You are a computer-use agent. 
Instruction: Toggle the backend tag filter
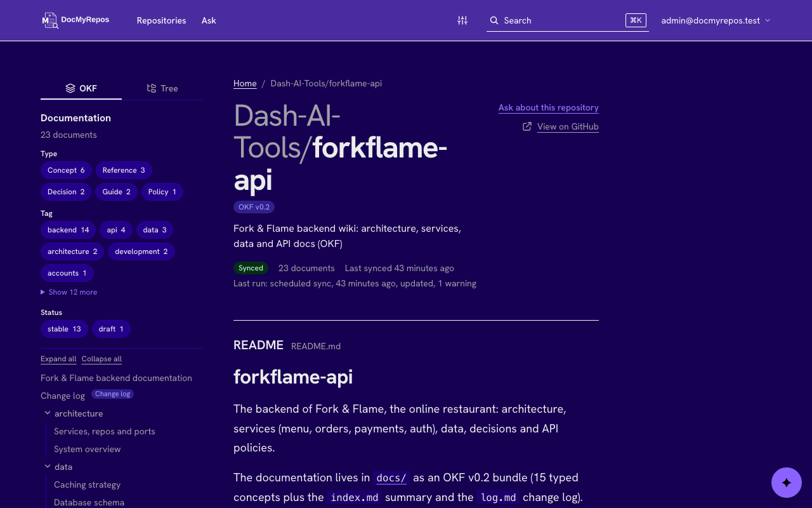tap(69, 230)
